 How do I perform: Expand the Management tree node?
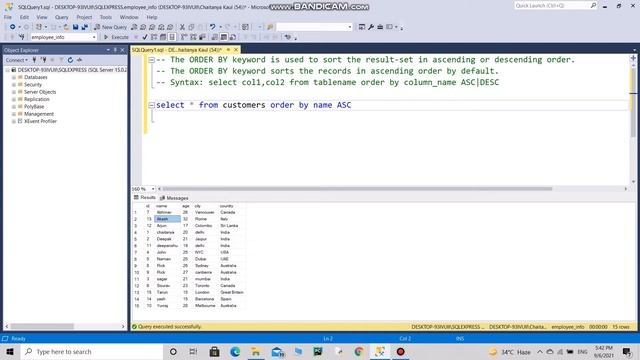[14, 114]
